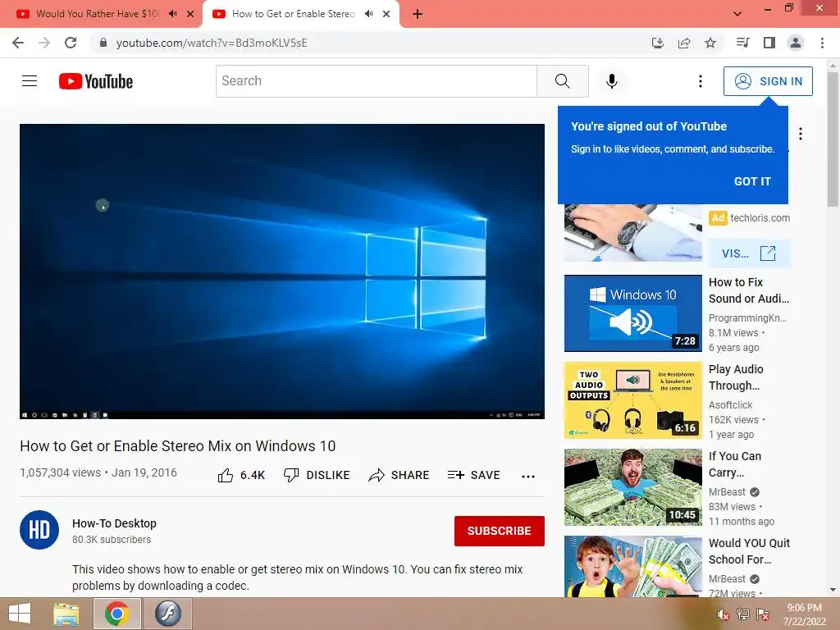Subscribe to How-To Desktop
The width and height of the screenshot is (840, 630).
click(x=500, y=531)
